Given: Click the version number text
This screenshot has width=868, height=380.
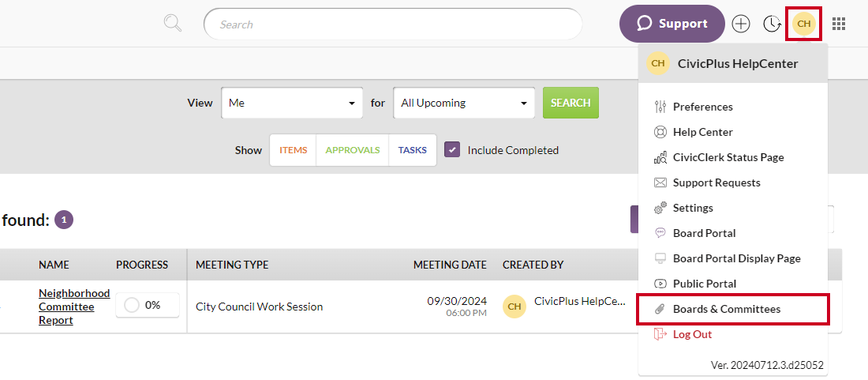Looking at the screenshot, I should 767,365.
